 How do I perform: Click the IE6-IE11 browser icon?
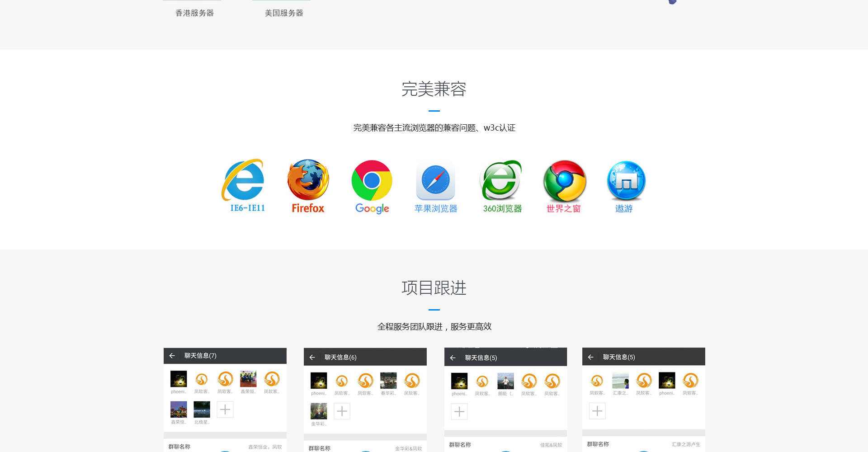[244, 181]
